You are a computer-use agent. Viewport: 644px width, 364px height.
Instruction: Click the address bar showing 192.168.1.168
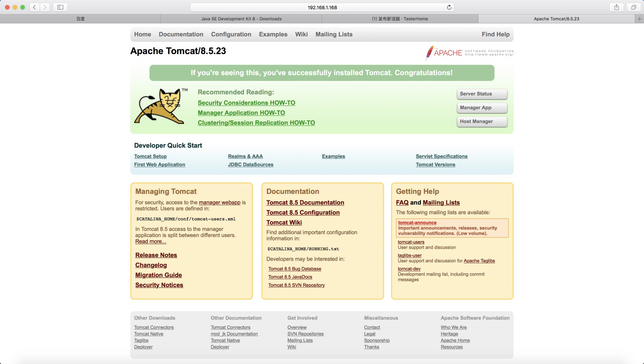click(x=322, y=7)
